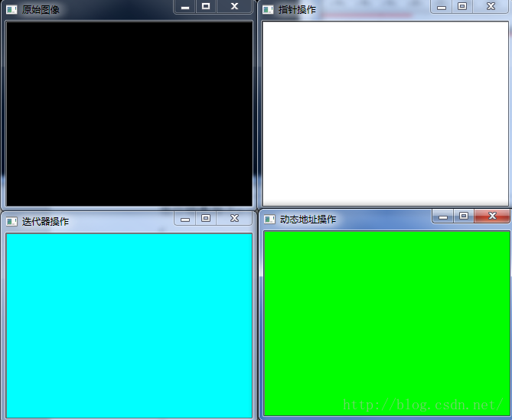Close the 动态地址操作 window with red X
Image resolution: width=512 pixels, height=420 pixels.
[492, 216]
